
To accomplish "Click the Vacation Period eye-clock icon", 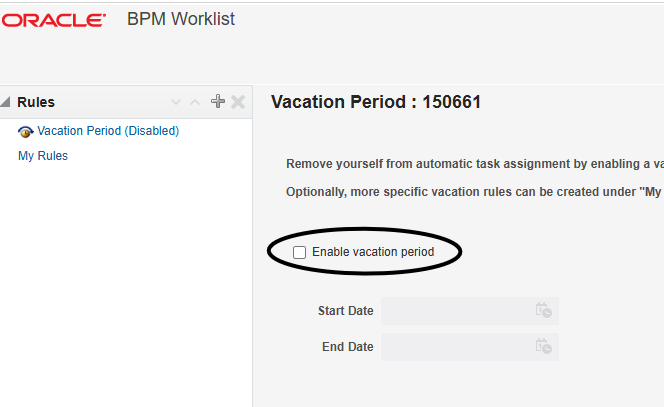I will (25, 132).
